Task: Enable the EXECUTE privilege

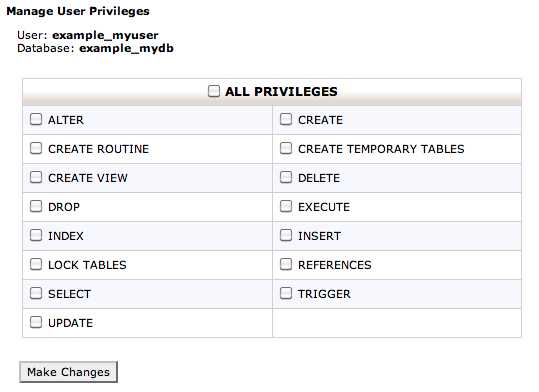Action: pos(286,206)
